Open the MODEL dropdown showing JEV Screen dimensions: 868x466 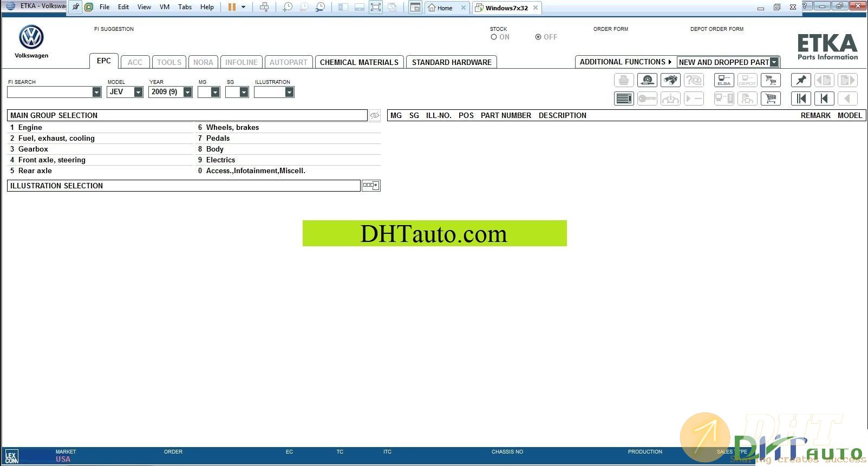pos(138,92)
